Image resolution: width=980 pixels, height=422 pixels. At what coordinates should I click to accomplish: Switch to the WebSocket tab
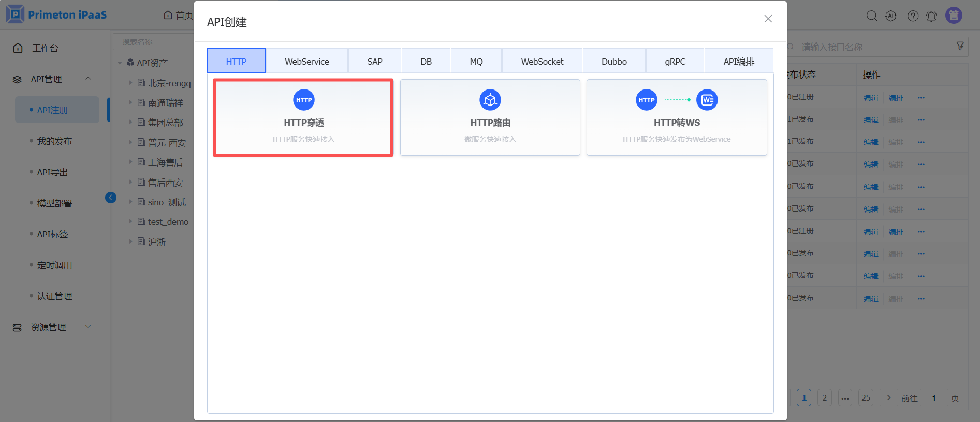click(542, 61)
